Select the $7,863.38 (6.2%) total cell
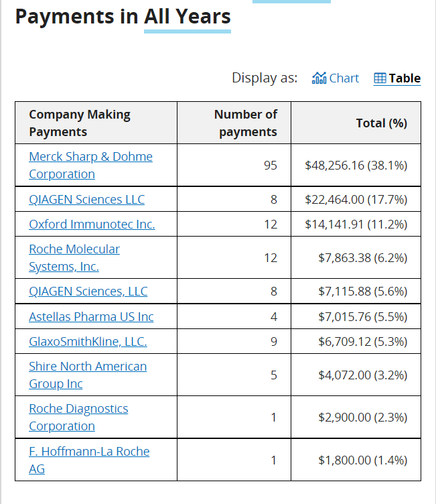Viewport: 436px width, 504px height. (356, 257)
